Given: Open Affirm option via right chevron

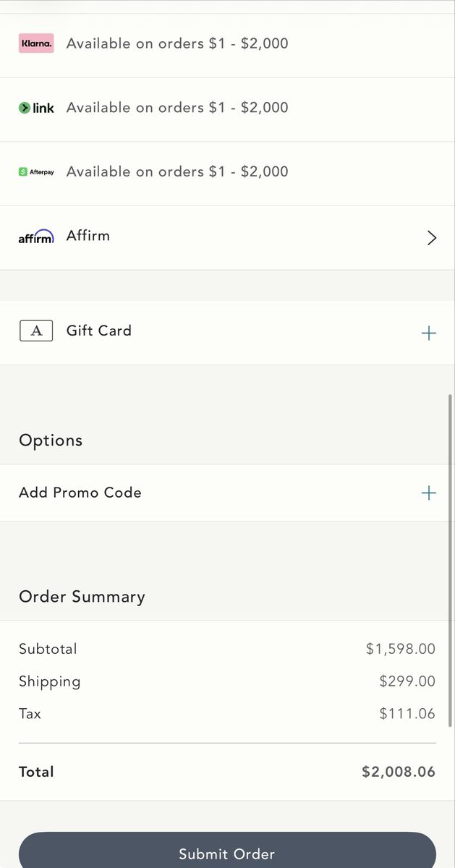Looking at the screenshot, I should coord(432,238).
